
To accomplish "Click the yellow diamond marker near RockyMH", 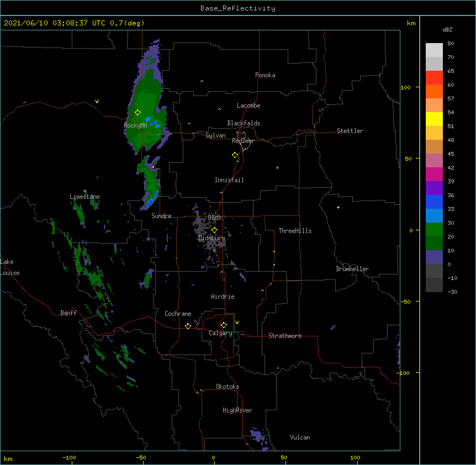I will click(137, 113).
